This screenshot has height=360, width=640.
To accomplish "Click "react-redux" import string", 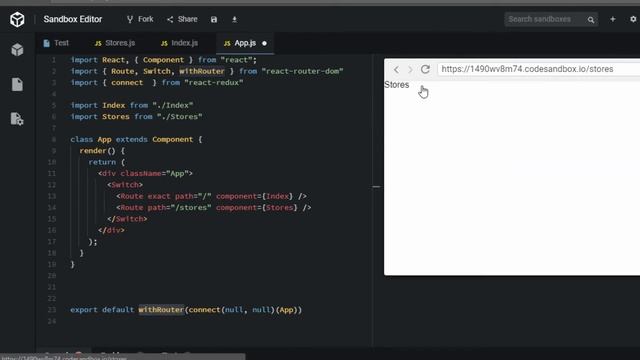I will (x=213, y=82).
